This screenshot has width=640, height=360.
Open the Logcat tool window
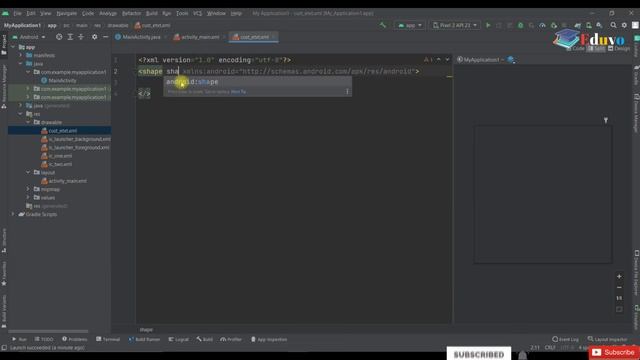pos(178,339)
